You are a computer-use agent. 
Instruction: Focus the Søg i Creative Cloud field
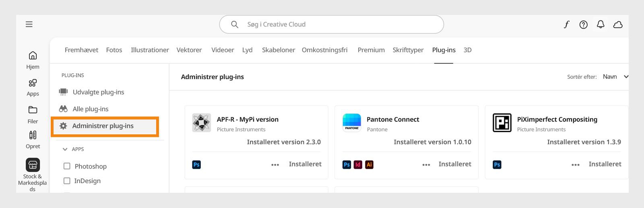pos(332,24)
